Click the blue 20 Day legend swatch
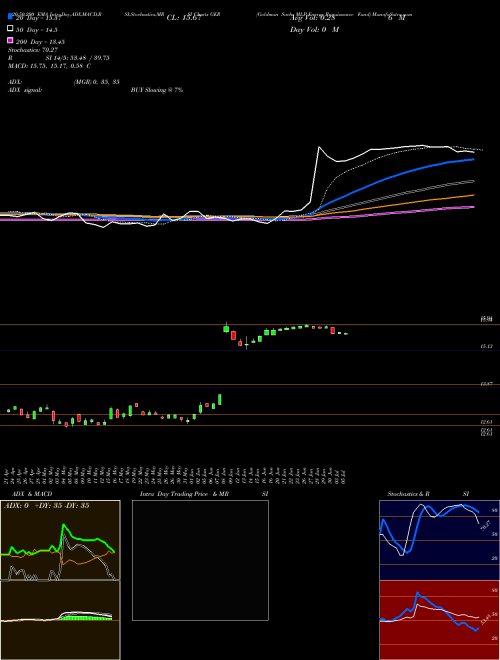The image size is (500, 660). coord(10,17)
